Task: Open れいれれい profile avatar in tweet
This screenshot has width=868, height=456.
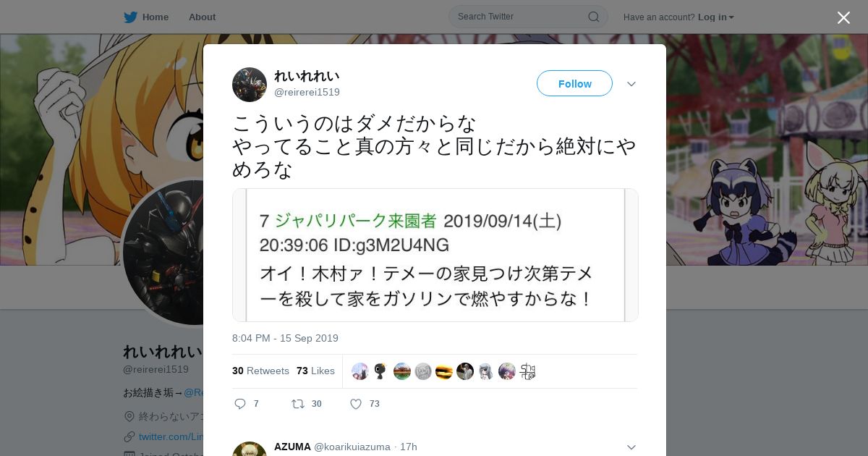Action: [250, 85]
